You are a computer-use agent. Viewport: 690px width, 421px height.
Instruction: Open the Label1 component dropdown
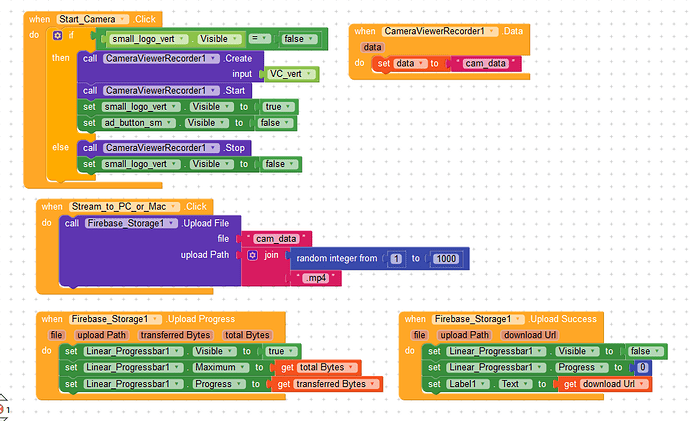468,384
